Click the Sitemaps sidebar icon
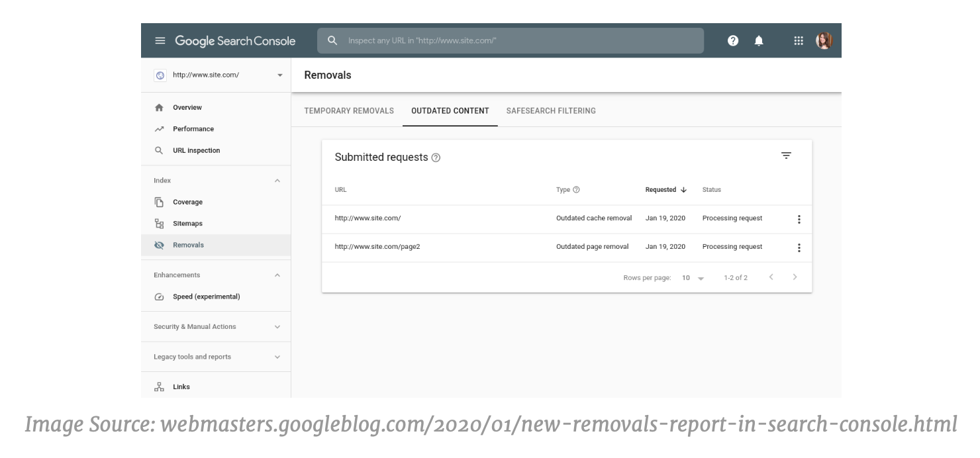The height and width of the screenshot is (458, 980). click(x=159, y=223)
